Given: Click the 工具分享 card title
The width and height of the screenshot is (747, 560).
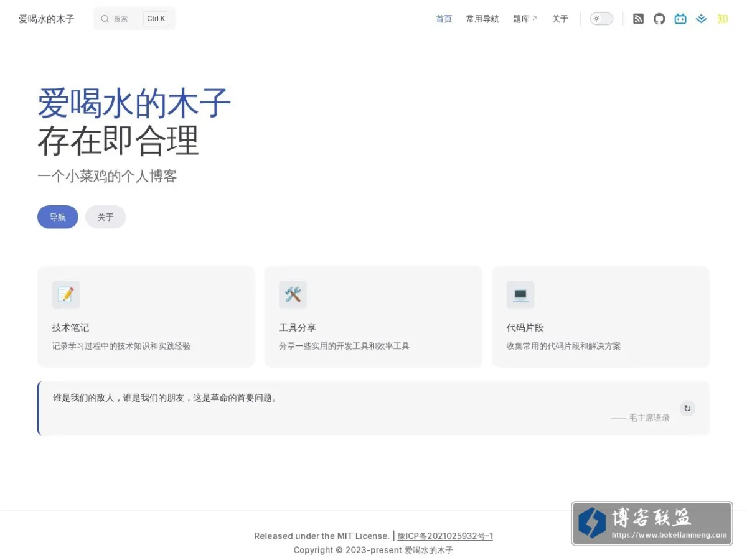Looking at the screenshot, I should [298, 327].
